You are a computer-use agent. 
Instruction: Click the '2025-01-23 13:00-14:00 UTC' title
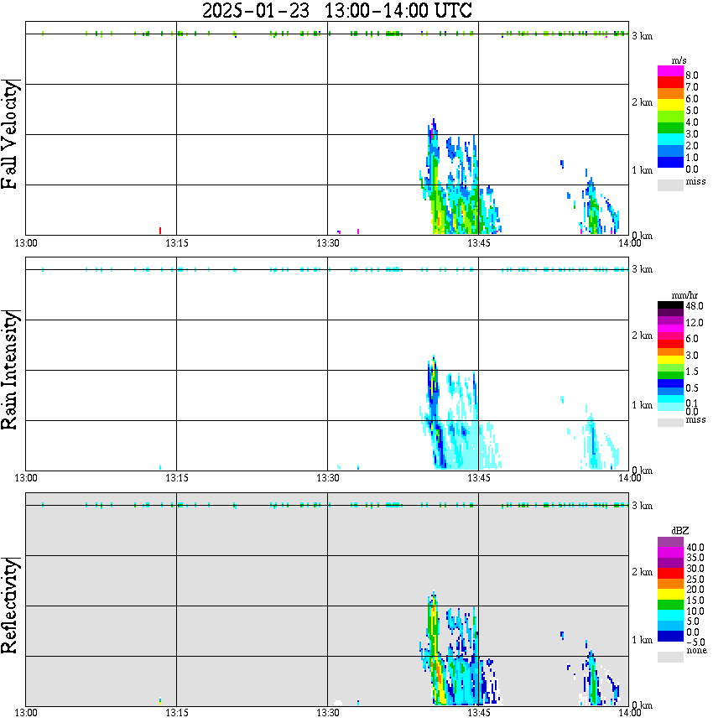coord(336,11)
